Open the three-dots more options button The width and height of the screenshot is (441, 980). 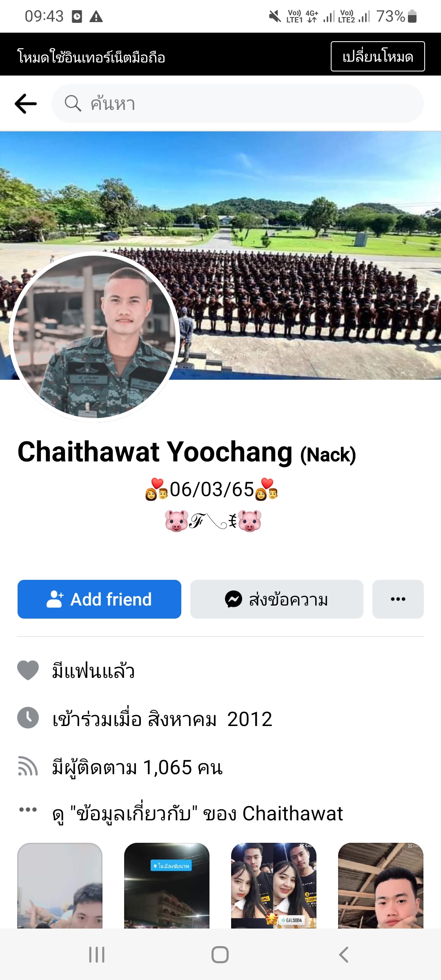(398, 599)
